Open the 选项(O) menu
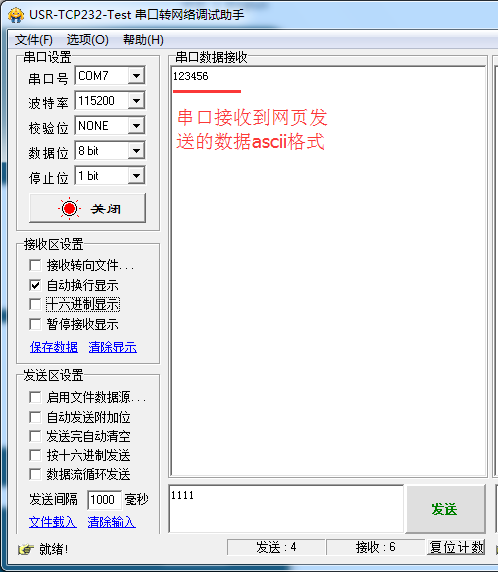Viewport: 498px width, 572px height. pyautogui.click(x=88, y=39)
